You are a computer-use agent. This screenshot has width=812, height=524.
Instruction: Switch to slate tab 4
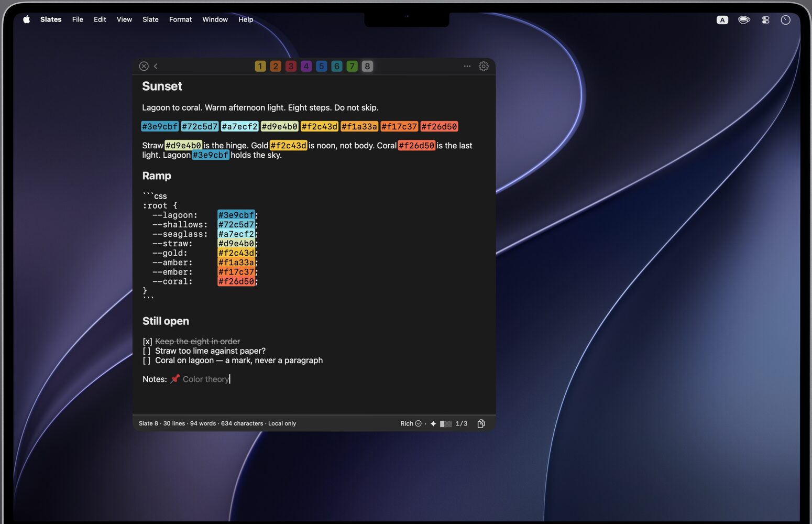306,66
